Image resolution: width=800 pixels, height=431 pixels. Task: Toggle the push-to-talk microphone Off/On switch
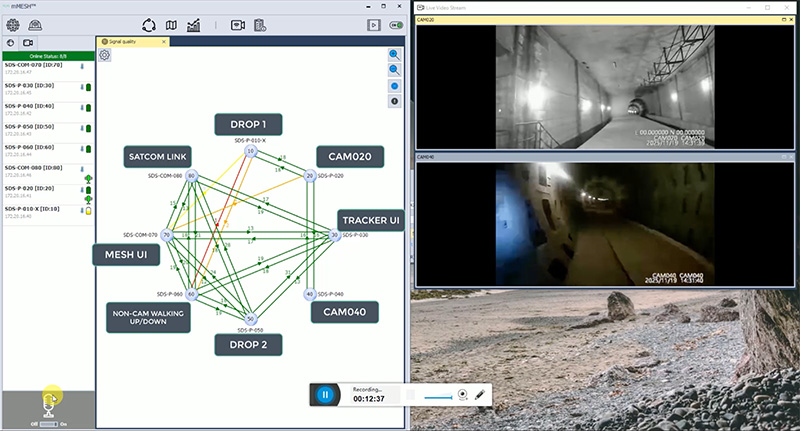click(48, 423)
